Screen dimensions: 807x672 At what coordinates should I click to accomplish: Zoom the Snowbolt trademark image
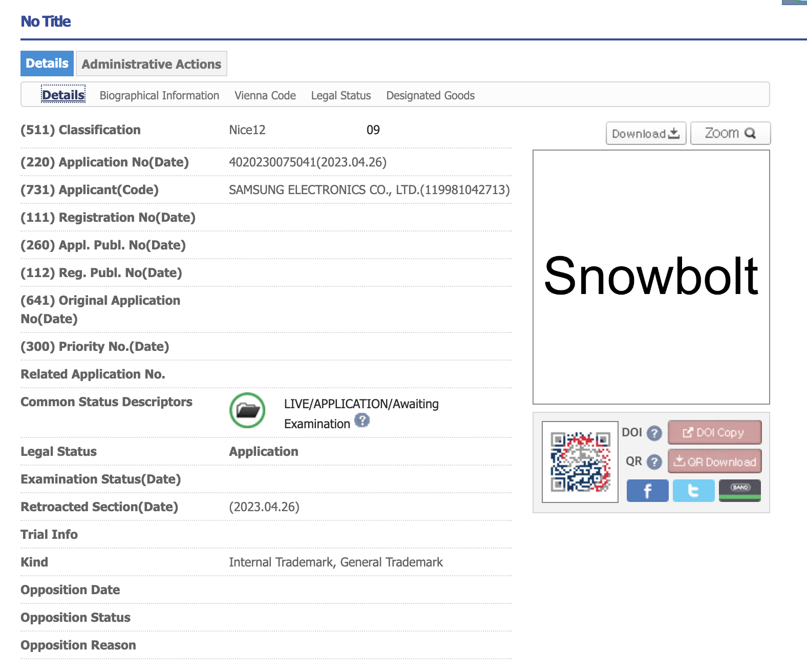click(730, 134)
